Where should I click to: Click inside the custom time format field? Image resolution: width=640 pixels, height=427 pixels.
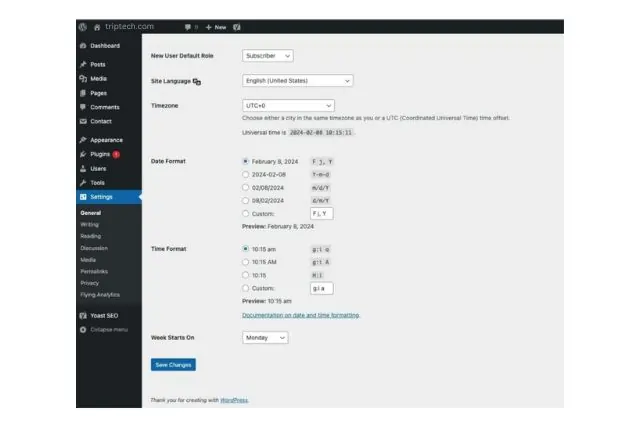(x=322, y=288)
